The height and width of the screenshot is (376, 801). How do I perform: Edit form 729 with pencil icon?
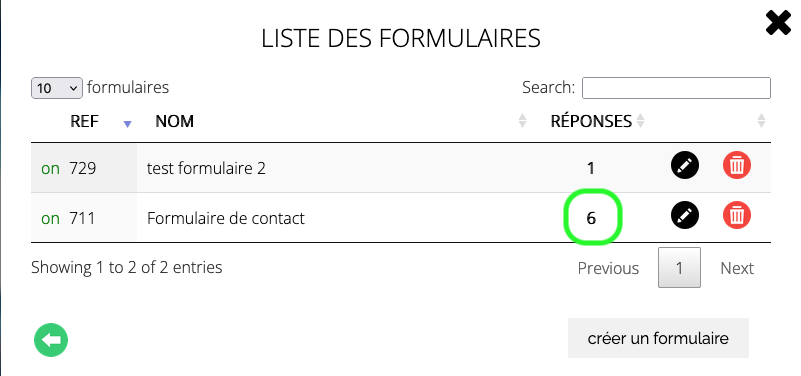(x=685, y=165)
